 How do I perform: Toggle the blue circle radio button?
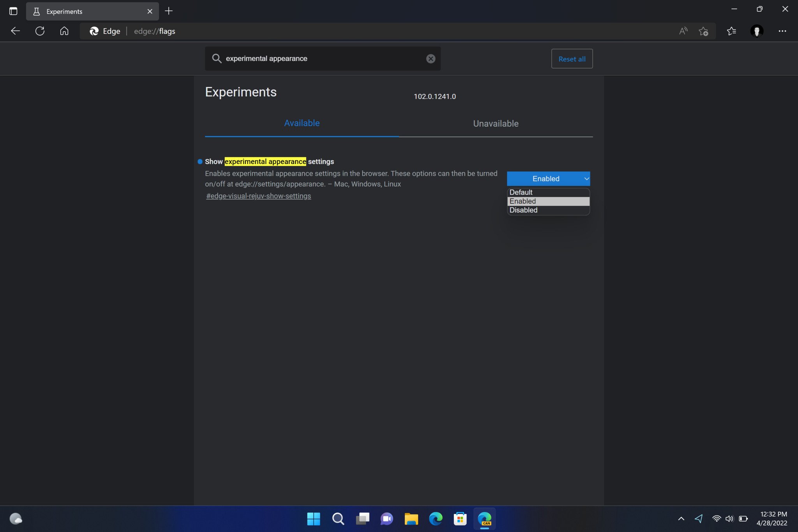[200, 161]
